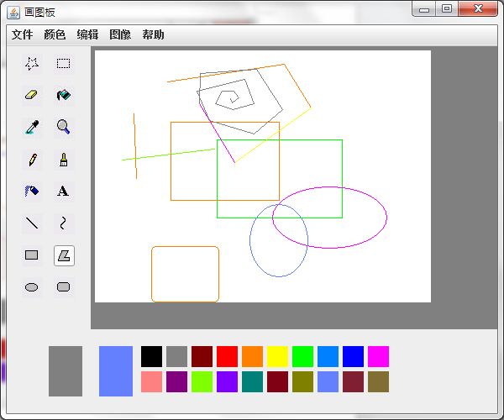Pick the brownish khaki swatch under magenta

click(378, 381)
